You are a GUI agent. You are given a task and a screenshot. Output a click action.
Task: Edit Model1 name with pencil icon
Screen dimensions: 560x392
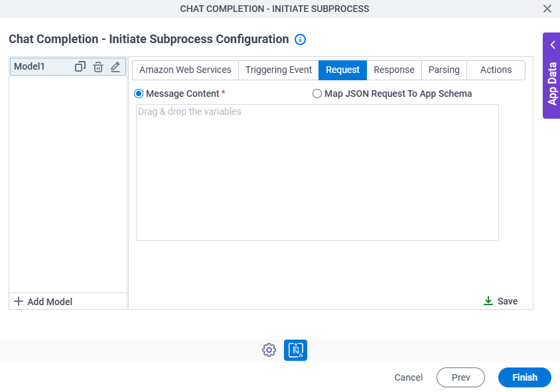pyautogui.click(x=115, y=67)
